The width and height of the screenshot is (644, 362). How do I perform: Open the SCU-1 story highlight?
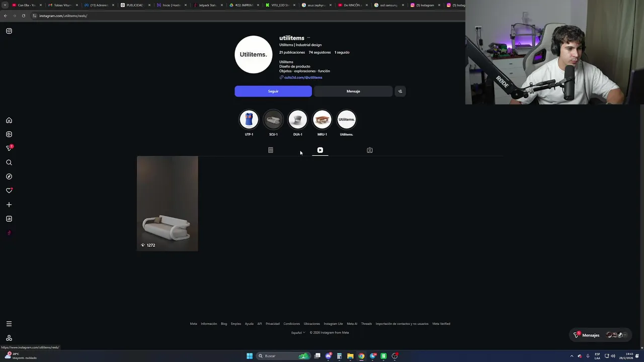pyautogui.click(x=273, y=120)
